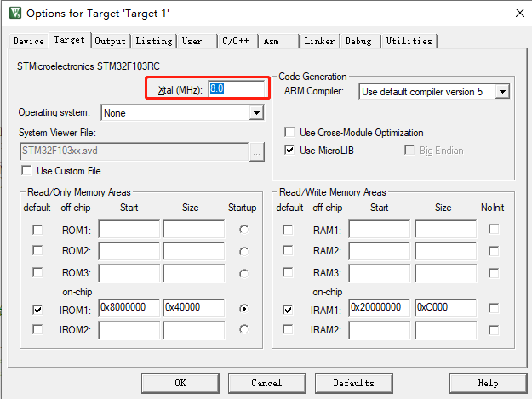Click the Xtal (MHz) input field
Image resolution: width=532 pixels, height=399 pixels.
237,88
